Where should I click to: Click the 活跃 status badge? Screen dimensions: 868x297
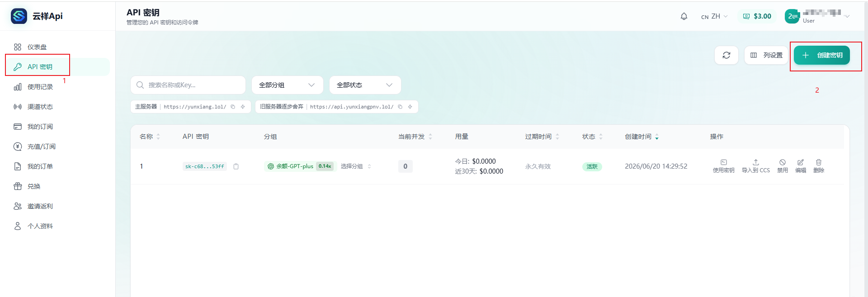coord(592,166)
